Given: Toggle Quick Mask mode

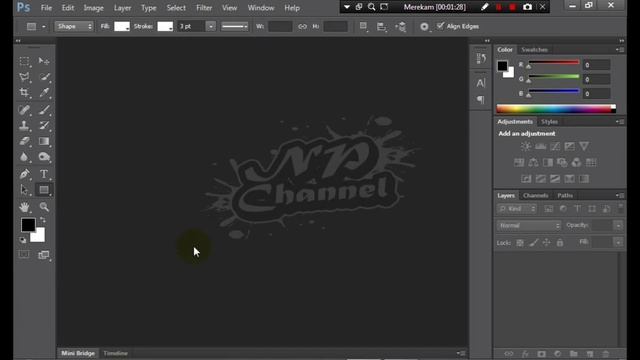Looking at the screenshot, I should point(24,255).
